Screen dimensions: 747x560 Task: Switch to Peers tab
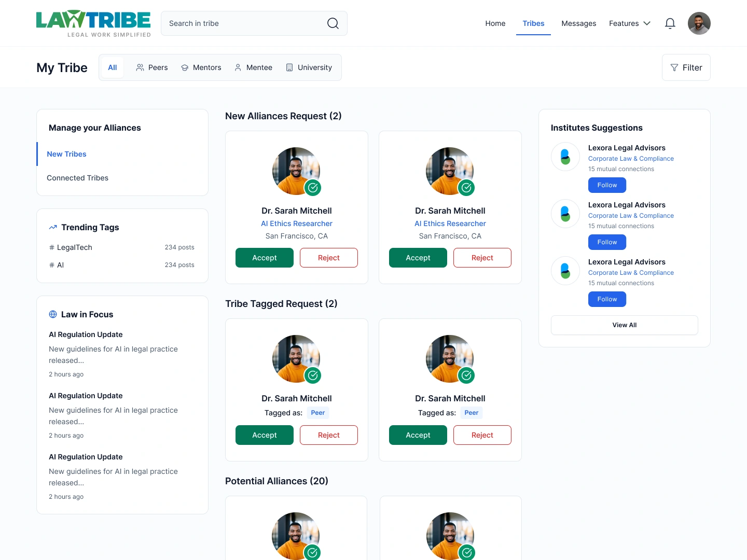(152, 67)
